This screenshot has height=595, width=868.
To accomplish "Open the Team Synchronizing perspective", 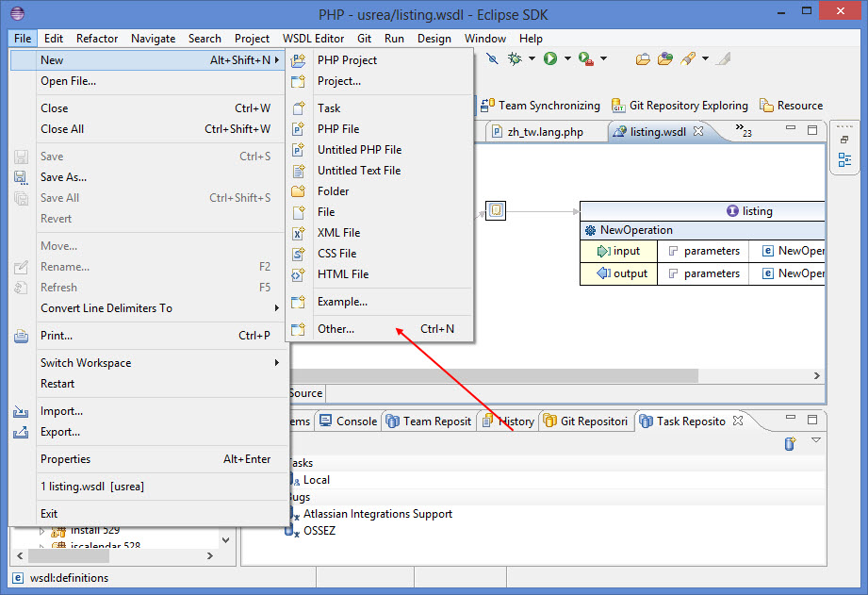I will pos(540,106).
